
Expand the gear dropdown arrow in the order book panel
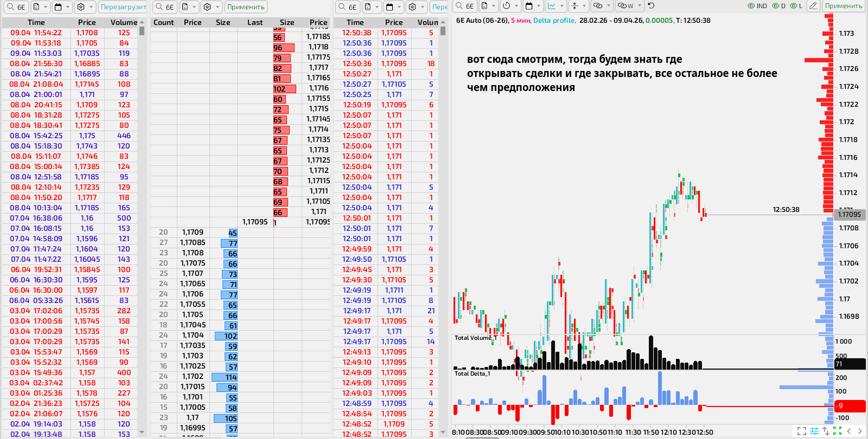(x=217, y=7)
